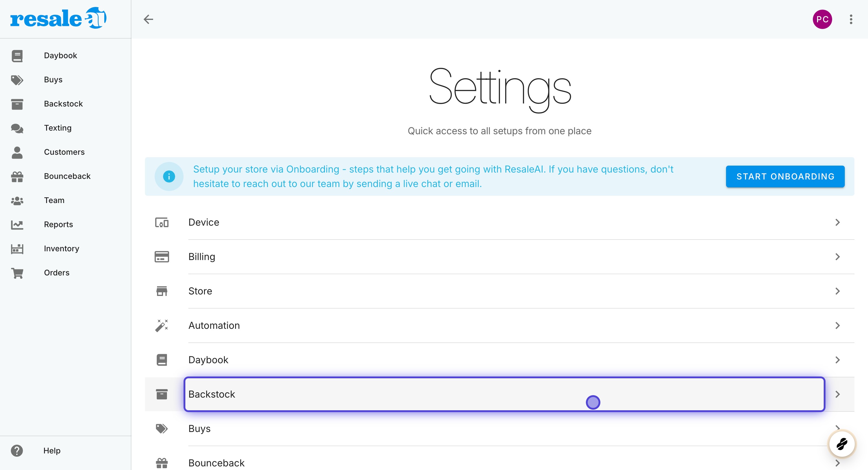
Task: Go to Reports in the sidebar
Action: [65, 224]
